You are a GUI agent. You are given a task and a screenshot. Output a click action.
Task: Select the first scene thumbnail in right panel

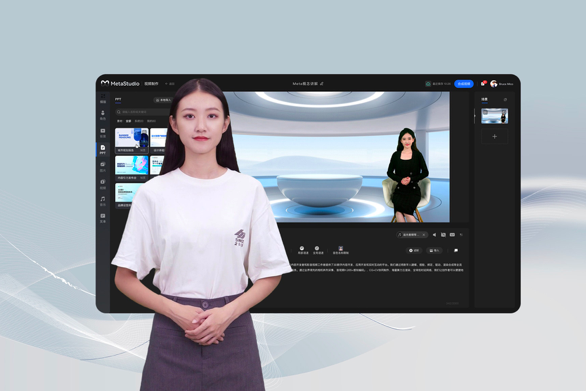click(494, 116)
